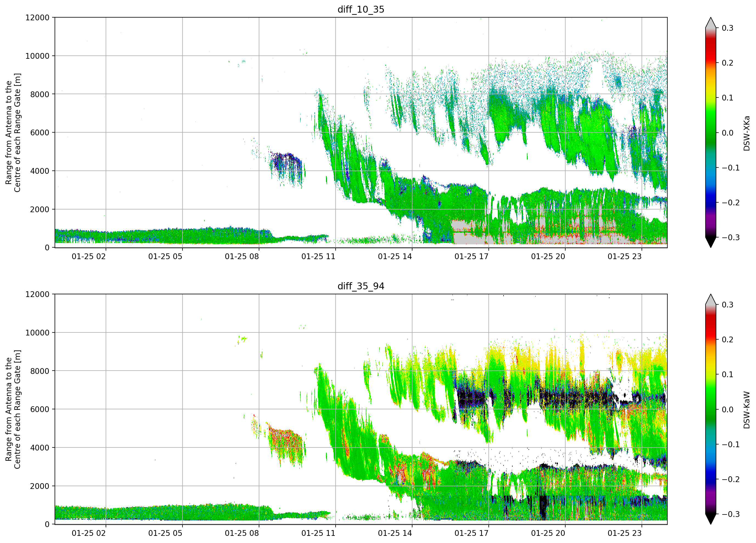Select '01-25 14' x-tick under diff_10_35 plot

[x=395, y=256]
